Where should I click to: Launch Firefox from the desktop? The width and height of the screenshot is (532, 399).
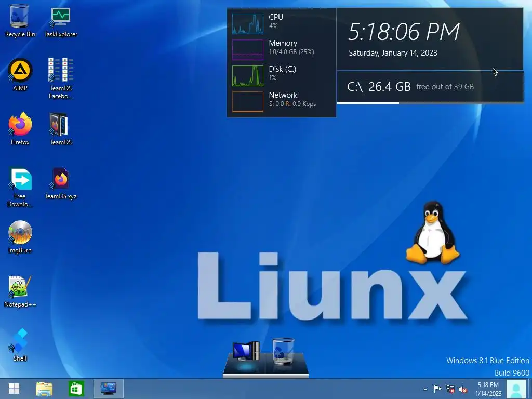20,129
